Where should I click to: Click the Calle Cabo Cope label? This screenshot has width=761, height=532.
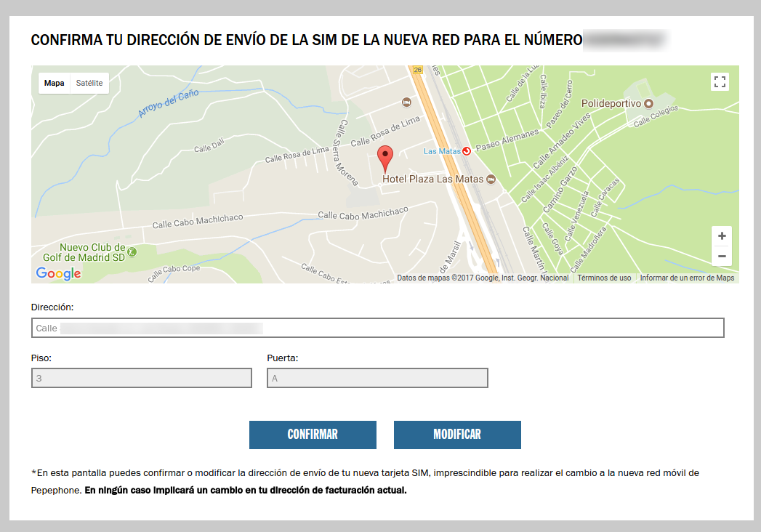pos(174,273)
